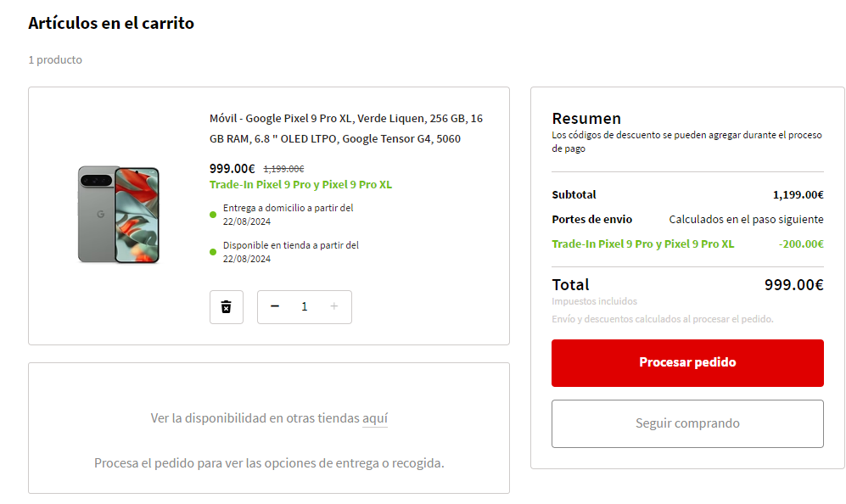Click the 'Calculados en el paso siguiente' shipping text

pyautogui.click(x=746, y=220)
